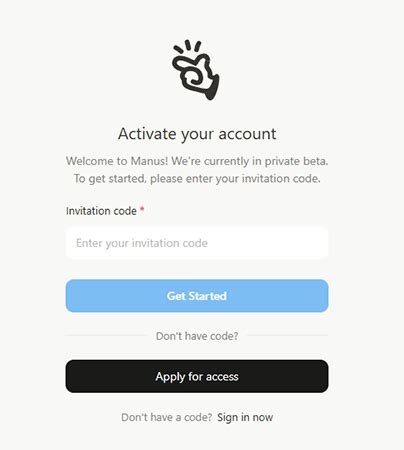Select the Activate your account heading
This screenshot has width=404, height=450.
[x=197, y=134]
